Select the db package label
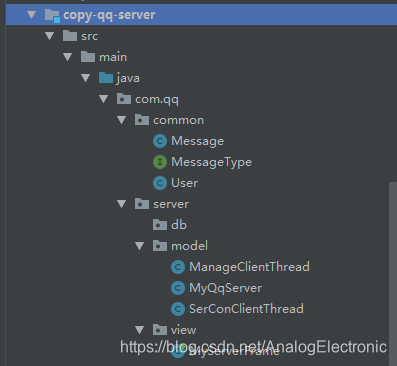Viewport: 397px width, 366px height. 179,225
